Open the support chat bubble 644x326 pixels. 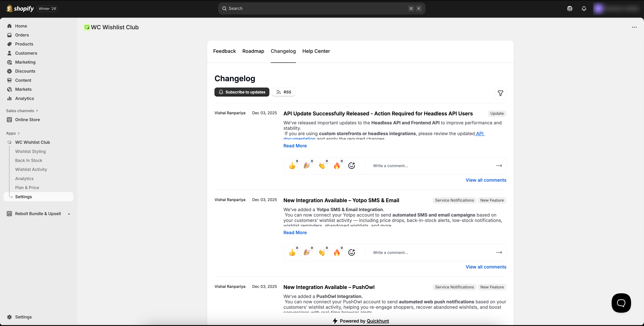[621, 303]
